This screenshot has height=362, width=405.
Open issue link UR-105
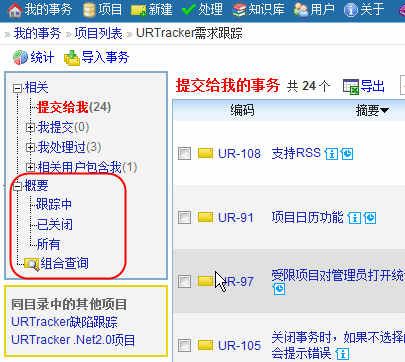click(x=239, y=346)
